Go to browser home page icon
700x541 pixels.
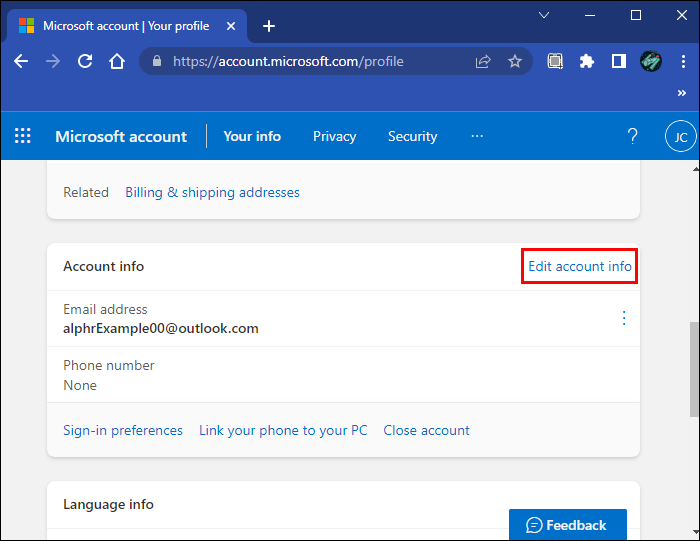[117, 61]
